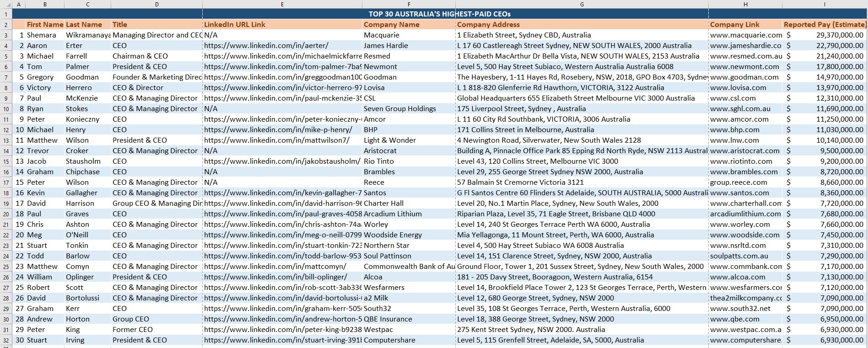Screen dimensions: 868x348
Task: Select the column I header
Action: point(825,4)
